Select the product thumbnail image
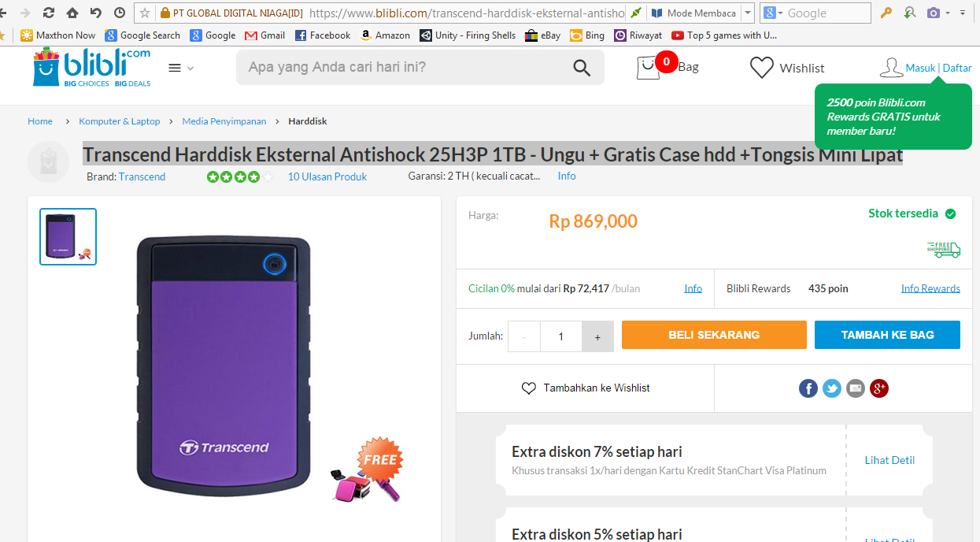This screenshot has width=980, height=542. pyautogui.click(x=68, y=236)
